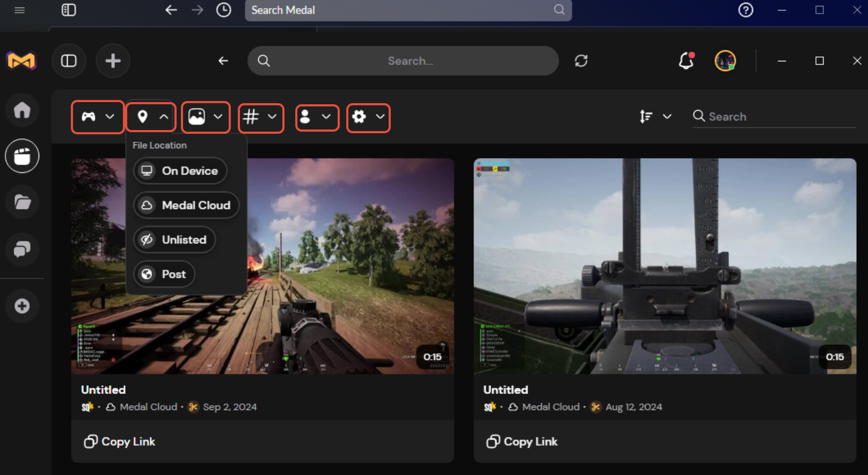Image resolution: width=868 pixels, height=475 pixels.
Task: Open the hamburger menu in outer window
Action: (x=20, y=10)
